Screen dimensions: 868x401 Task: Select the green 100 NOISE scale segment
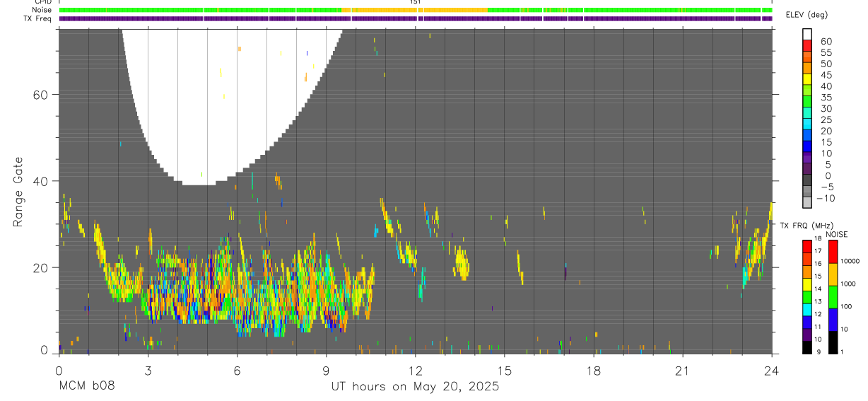tap(833, 297)
